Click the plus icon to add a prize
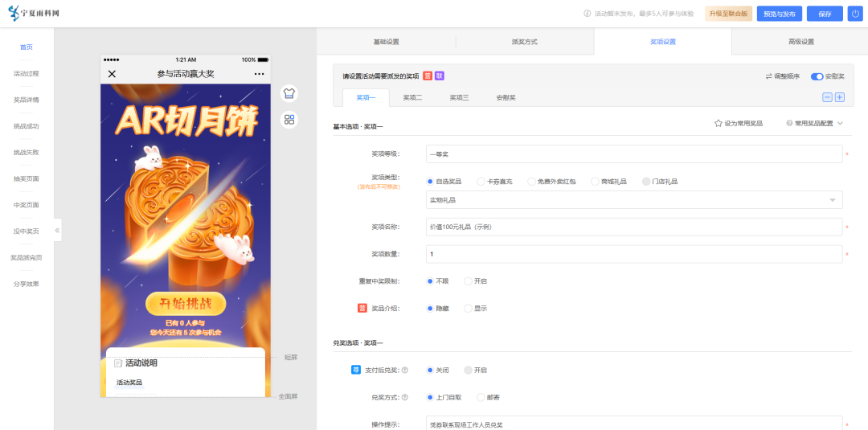This screenshot has width=868, height=430. click(839, 97)
